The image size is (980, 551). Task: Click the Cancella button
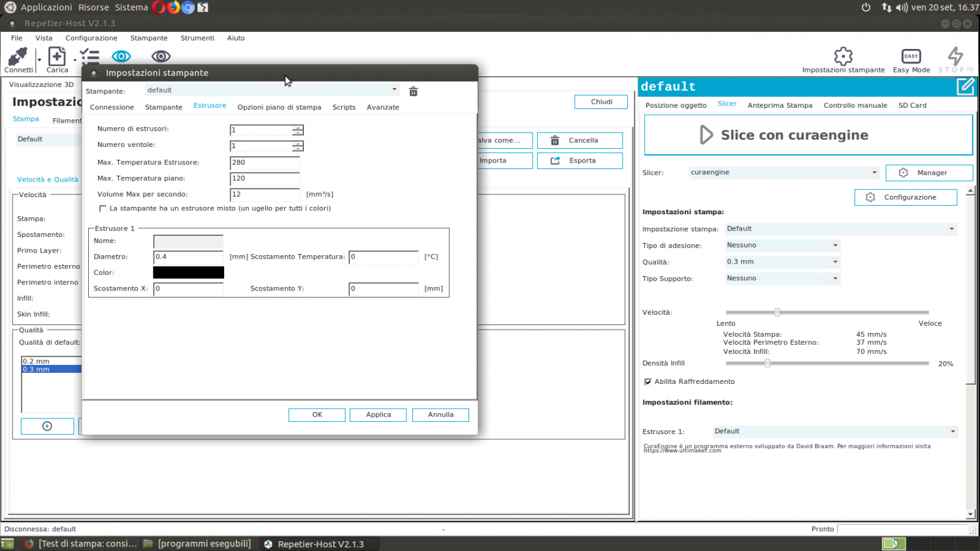580,140
